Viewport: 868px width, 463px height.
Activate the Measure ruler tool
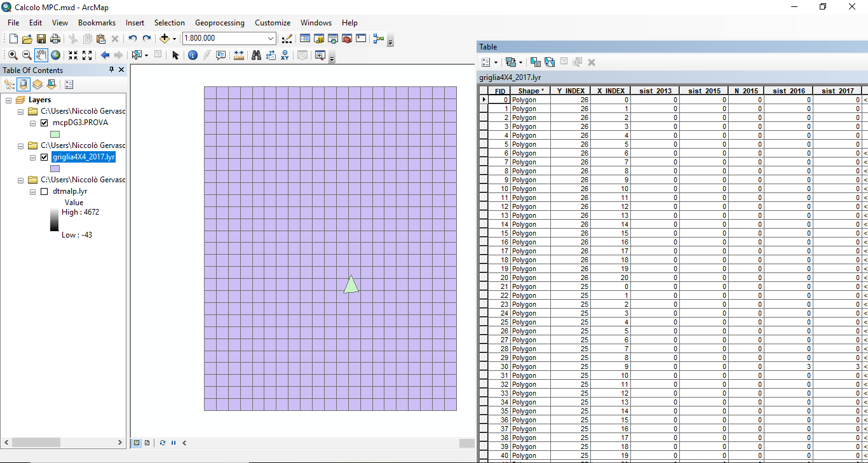coord(239,55)
